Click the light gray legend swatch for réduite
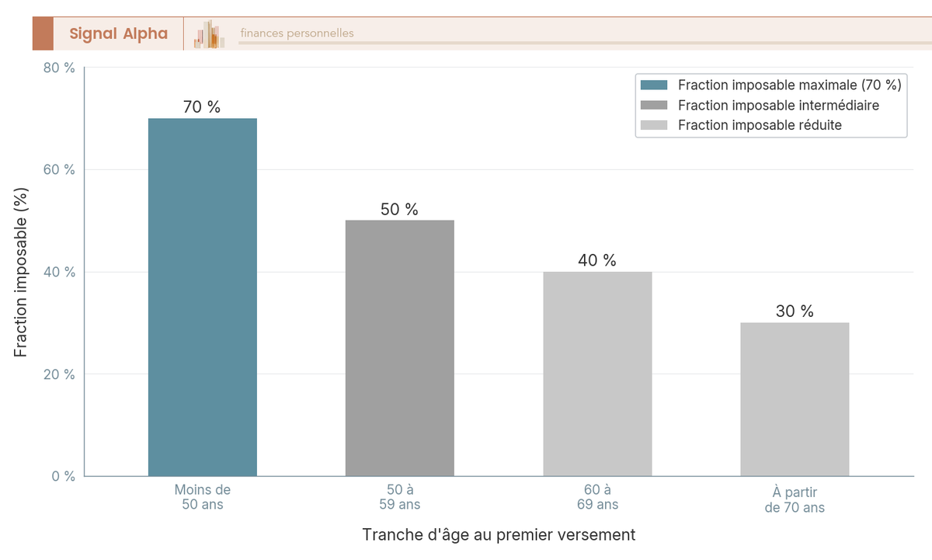The width and height of the screenshot is (932, 560). click(x=654, y=125)
